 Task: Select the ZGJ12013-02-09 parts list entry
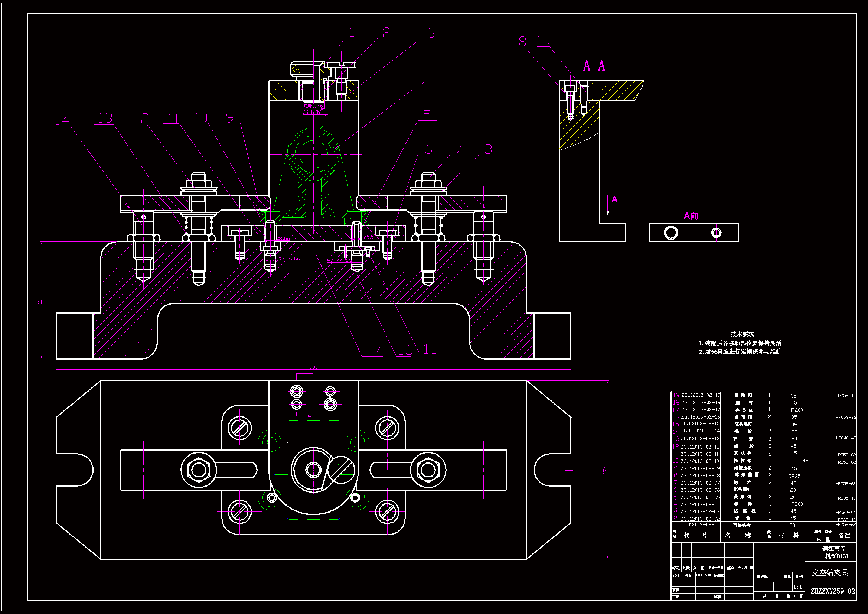tap(700, 468)
